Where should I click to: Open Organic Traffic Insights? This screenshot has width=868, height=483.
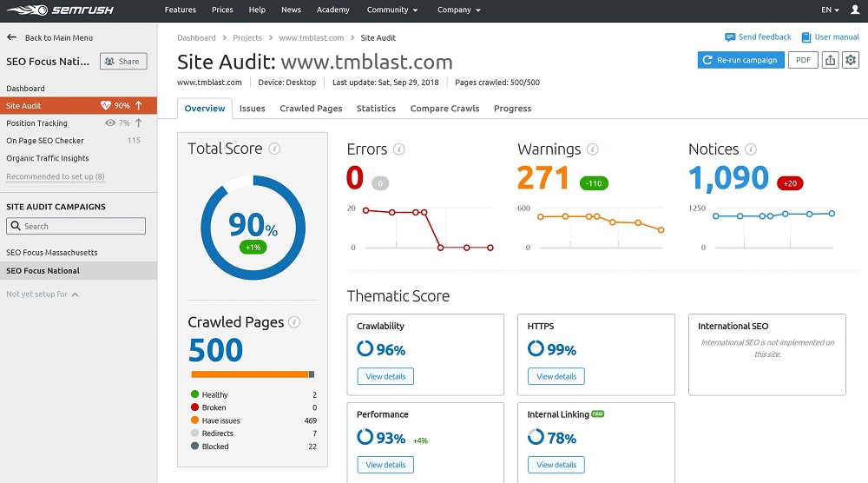(x=48, y=158)
